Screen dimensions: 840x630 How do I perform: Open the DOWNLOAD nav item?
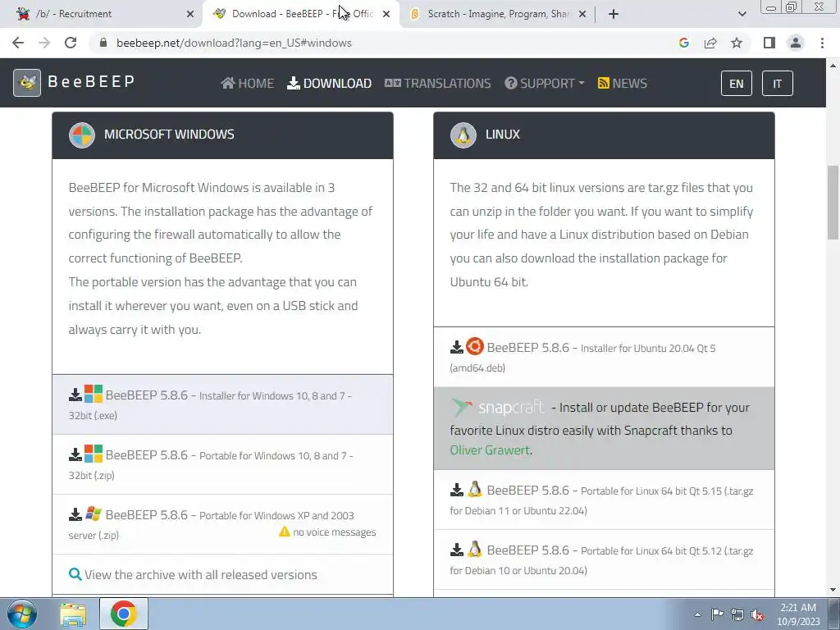point(329,83)
